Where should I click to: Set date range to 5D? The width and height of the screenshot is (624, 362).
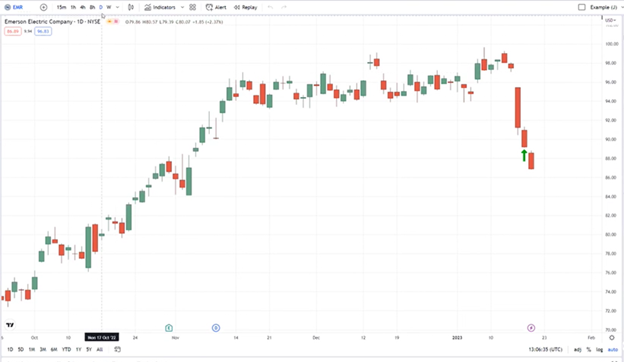tap(21, 349)
